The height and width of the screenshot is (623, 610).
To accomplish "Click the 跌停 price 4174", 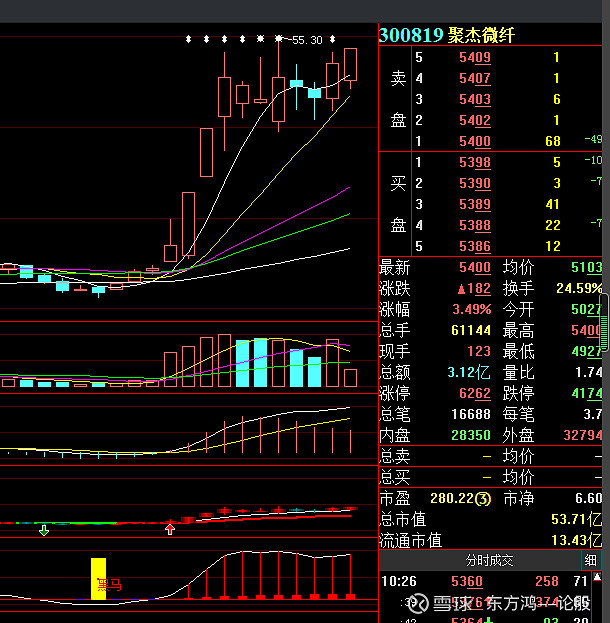I will (587, 394).
